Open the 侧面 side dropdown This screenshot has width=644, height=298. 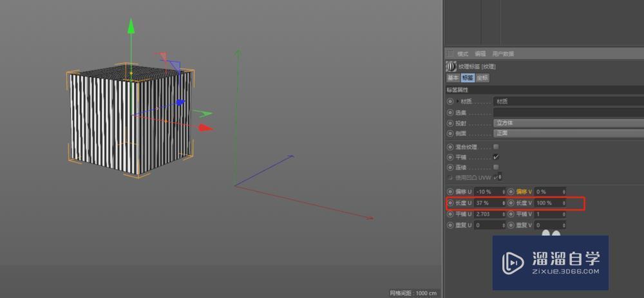pyautogui.click(x=569, y=133)
